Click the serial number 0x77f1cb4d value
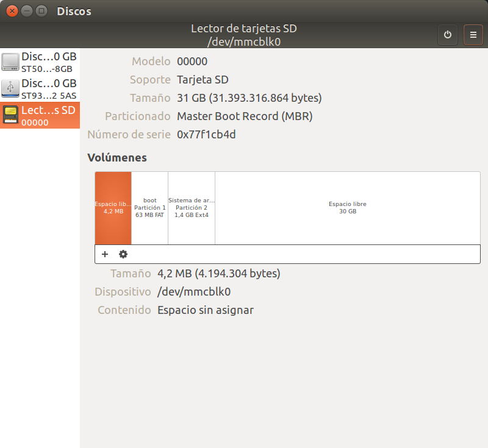The height and width of the screenshot is (448, 488). tap(206, 135)
